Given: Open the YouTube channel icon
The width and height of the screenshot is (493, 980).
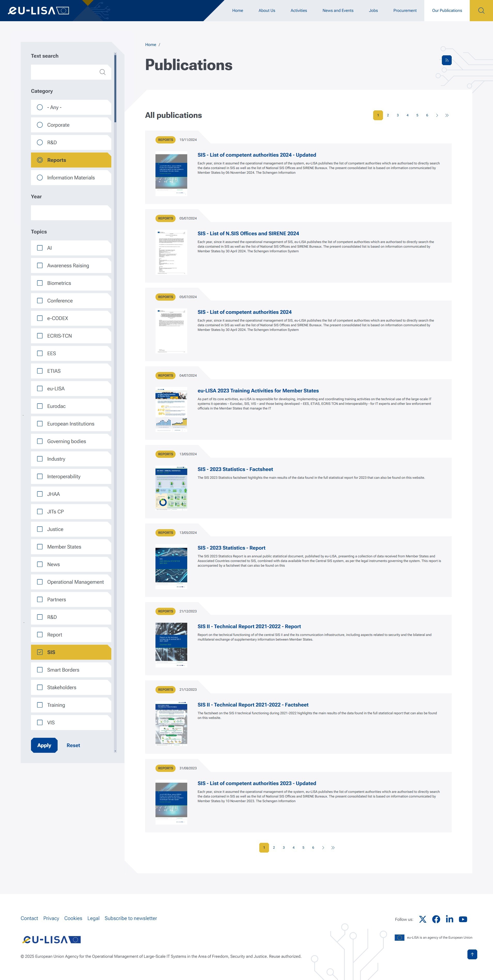Looking at the screenshot, I should point(463,919).
